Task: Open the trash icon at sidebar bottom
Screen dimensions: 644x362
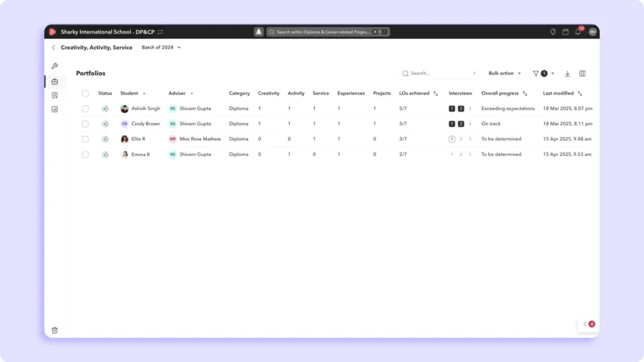Action: (55, 330)
